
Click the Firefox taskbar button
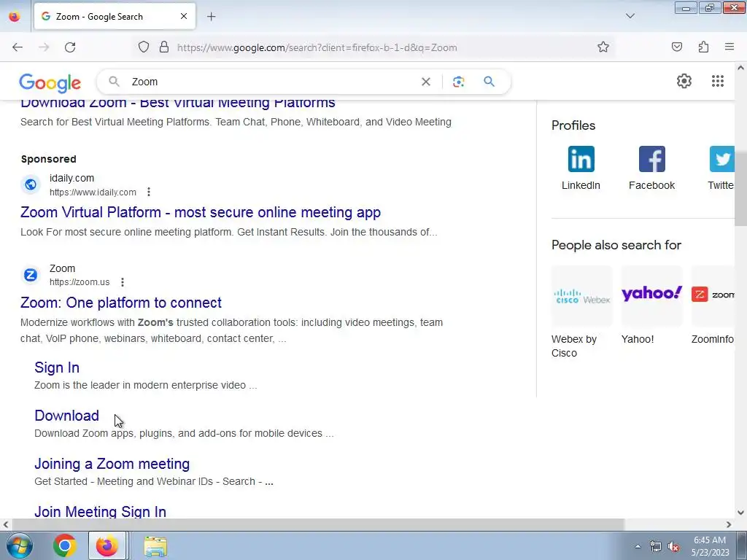coord(107,545)
